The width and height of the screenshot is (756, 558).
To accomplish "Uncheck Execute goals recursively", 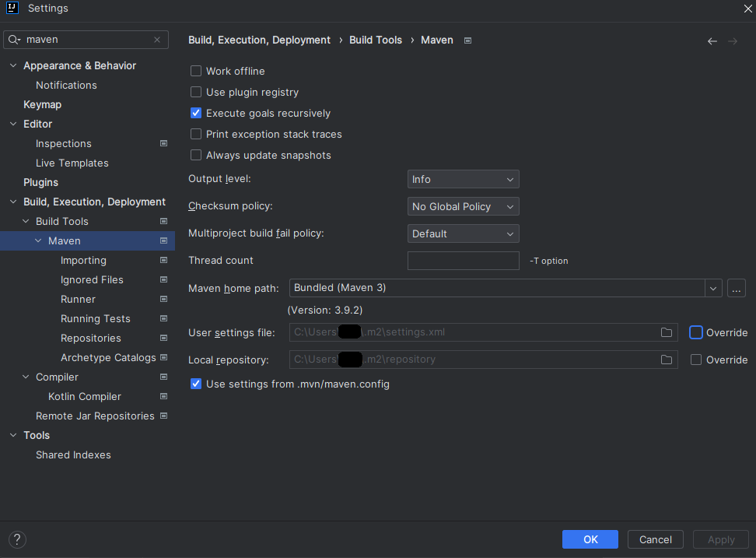I will point(196,113).
